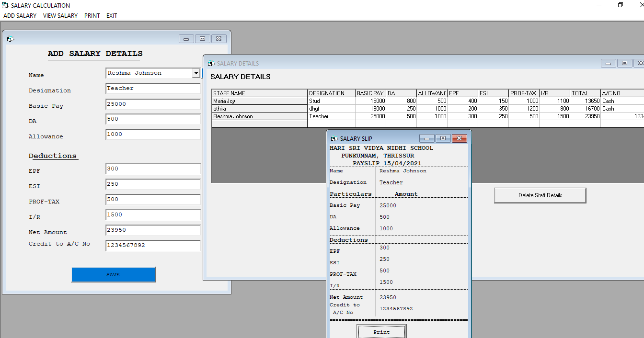The height and width of the screenshot is (338, 644).
Task: Expand the Name combo box dropdown
Action: [195, 73]
